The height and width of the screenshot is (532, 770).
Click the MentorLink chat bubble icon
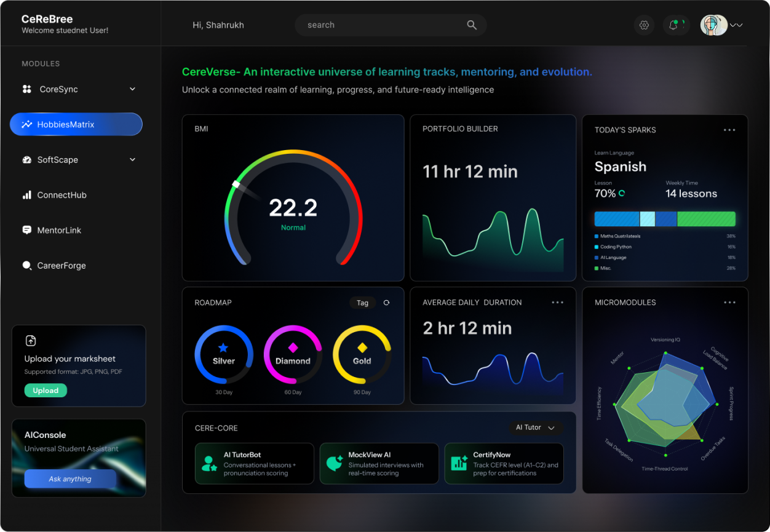coord(26,230)
